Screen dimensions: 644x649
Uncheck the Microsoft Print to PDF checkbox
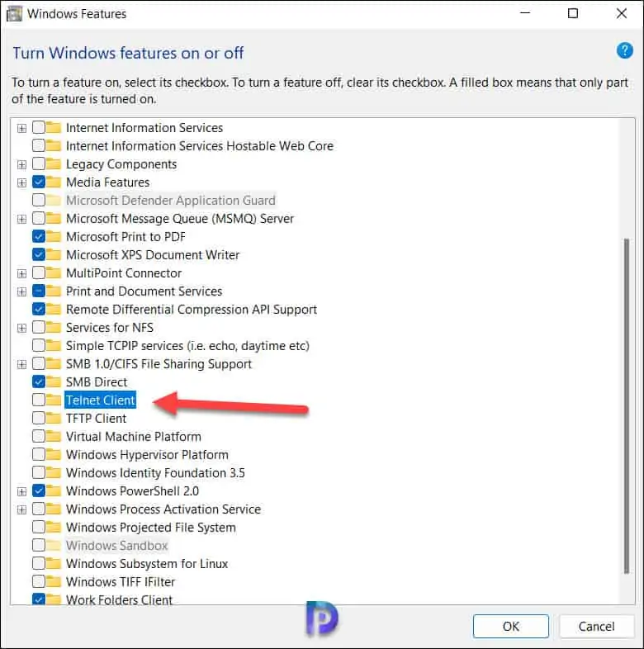coord(39,236)
